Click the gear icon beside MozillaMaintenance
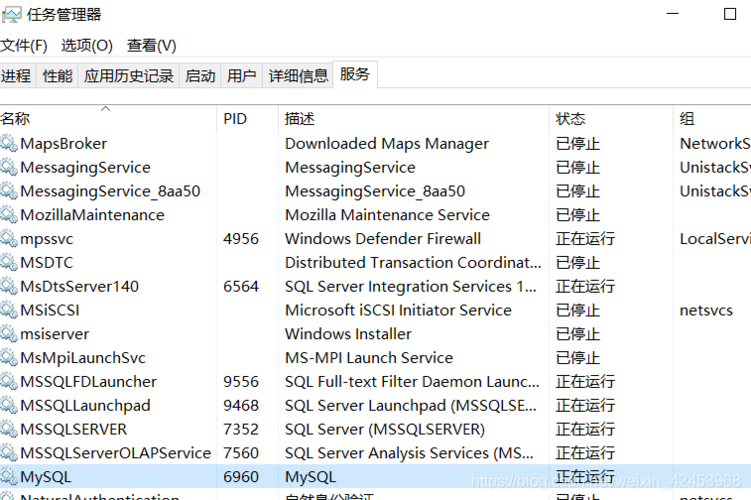The height and width of the screenshot is (500, 751). tap(9, 215)
